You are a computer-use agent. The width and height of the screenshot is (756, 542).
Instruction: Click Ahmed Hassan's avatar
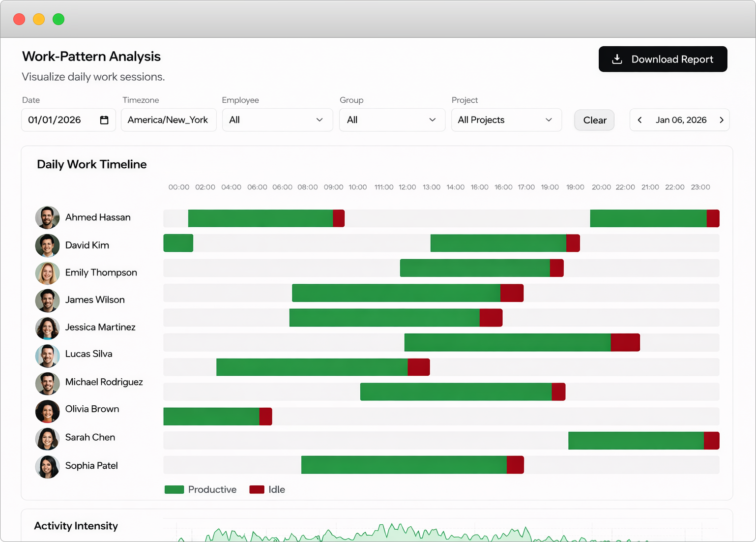tap(47, 217)
